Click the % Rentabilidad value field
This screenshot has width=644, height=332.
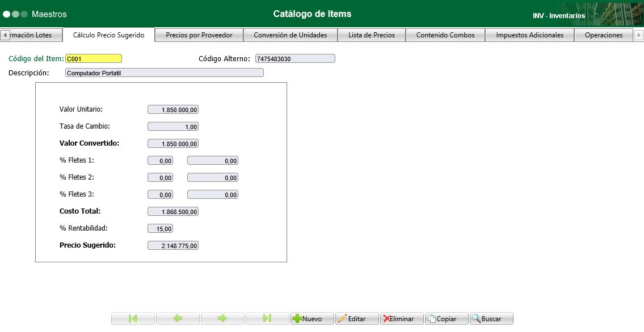[x=160, y=228]
